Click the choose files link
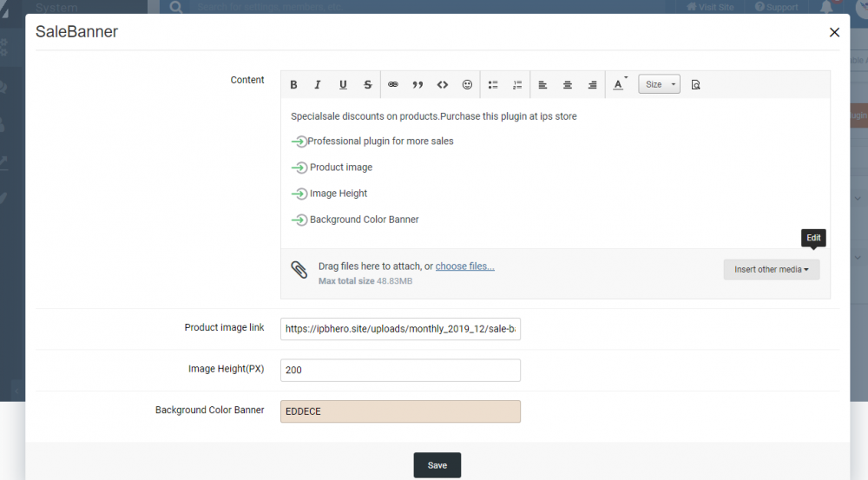This screenshot has height=480, width=868. click(464, 266)
